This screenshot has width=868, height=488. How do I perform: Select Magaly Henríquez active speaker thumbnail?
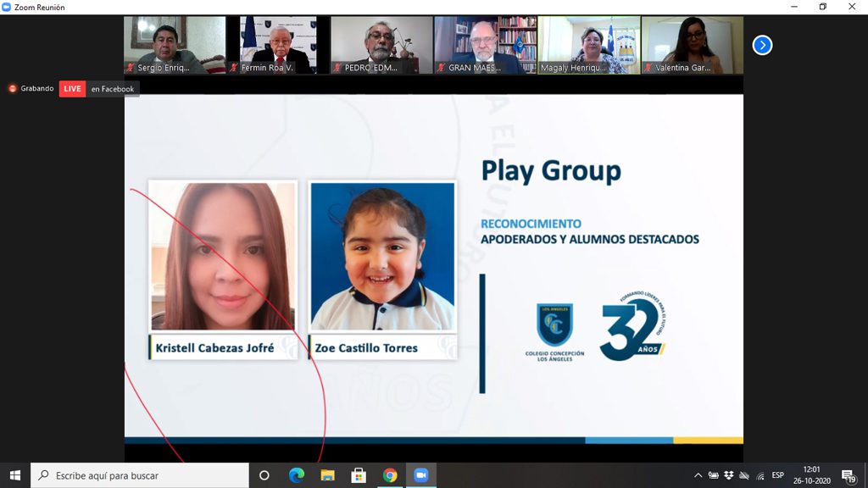coord(588,42)
